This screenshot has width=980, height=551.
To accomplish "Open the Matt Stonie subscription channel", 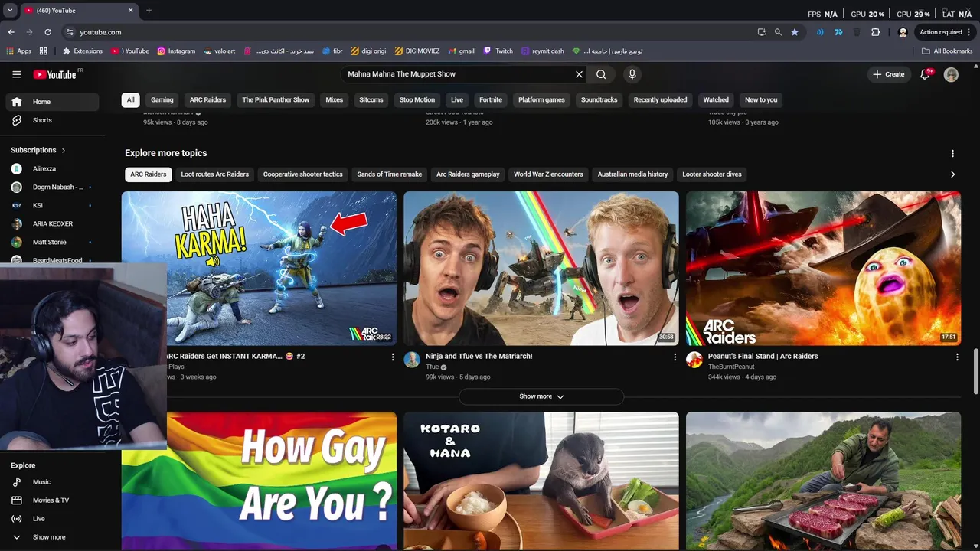I will tap(52, 243).
